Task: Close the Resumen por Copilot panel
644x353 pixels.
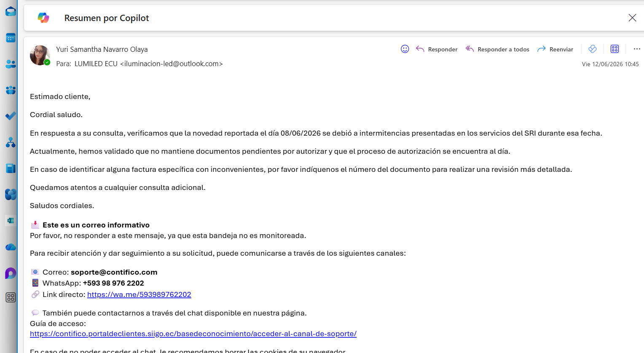Action: coord(632,18)
